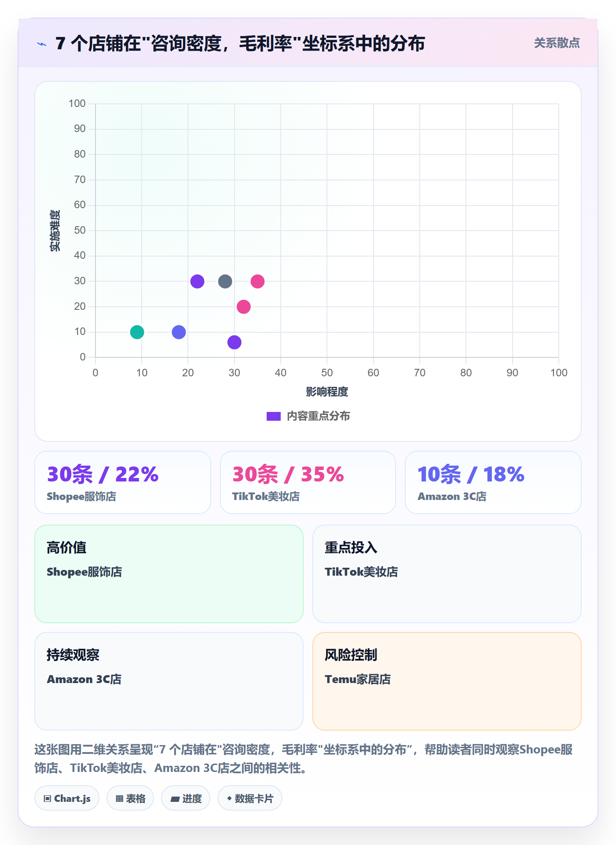Viewport: 616px width, 845px height.
Task: Click the Chart.js tag chip
Action: 67,798
